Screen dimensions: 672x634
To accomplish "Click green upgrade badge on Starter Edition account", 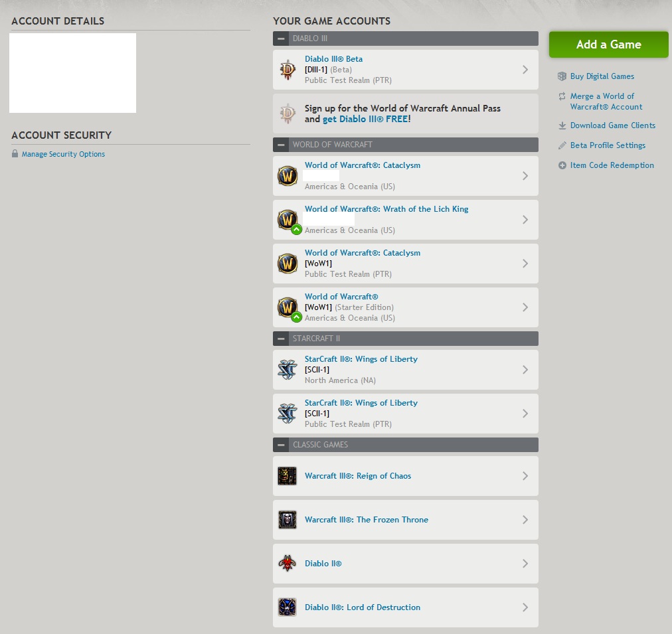I will 297,317.
